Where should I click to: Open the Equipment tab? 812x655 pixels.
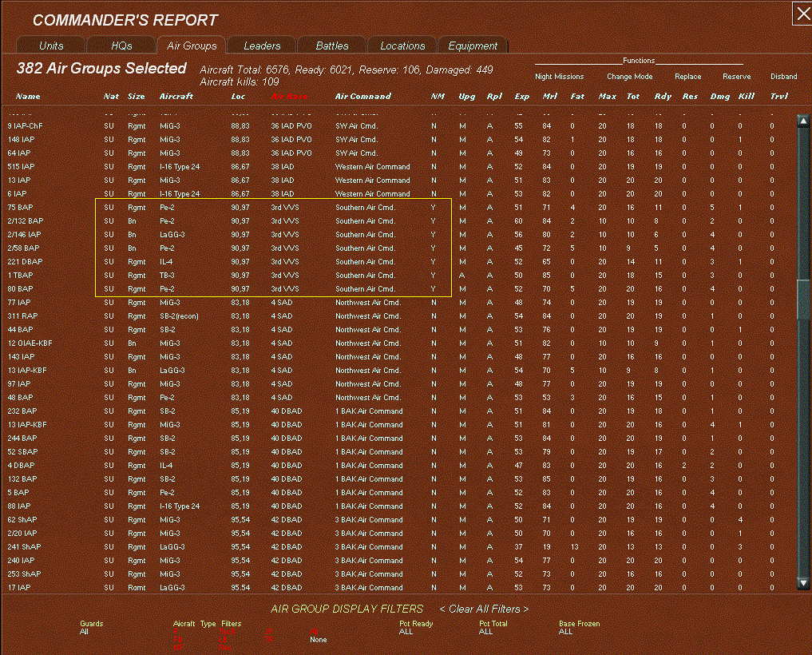(x=473, y=46)
